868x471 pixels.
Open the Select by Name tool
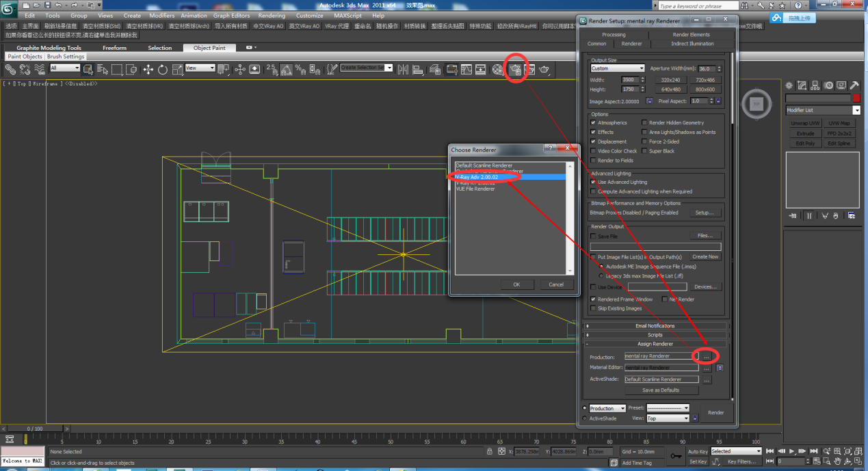[103, 69]
